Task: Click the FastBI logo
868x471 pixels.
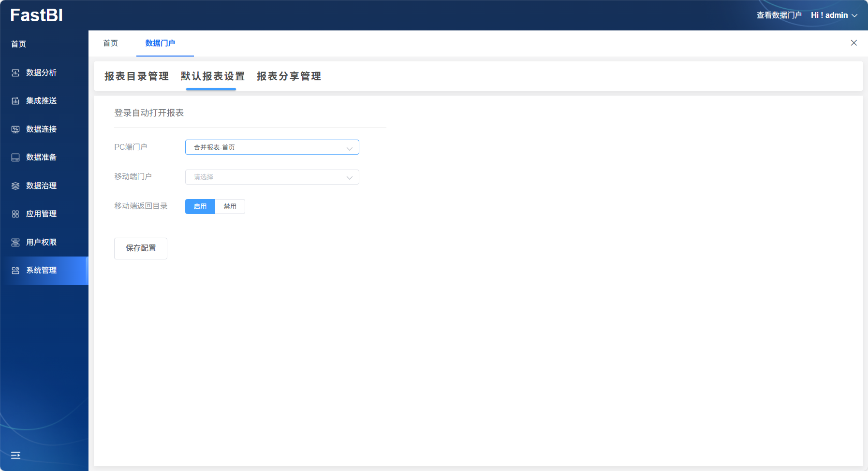Action: tap(37, 15)
